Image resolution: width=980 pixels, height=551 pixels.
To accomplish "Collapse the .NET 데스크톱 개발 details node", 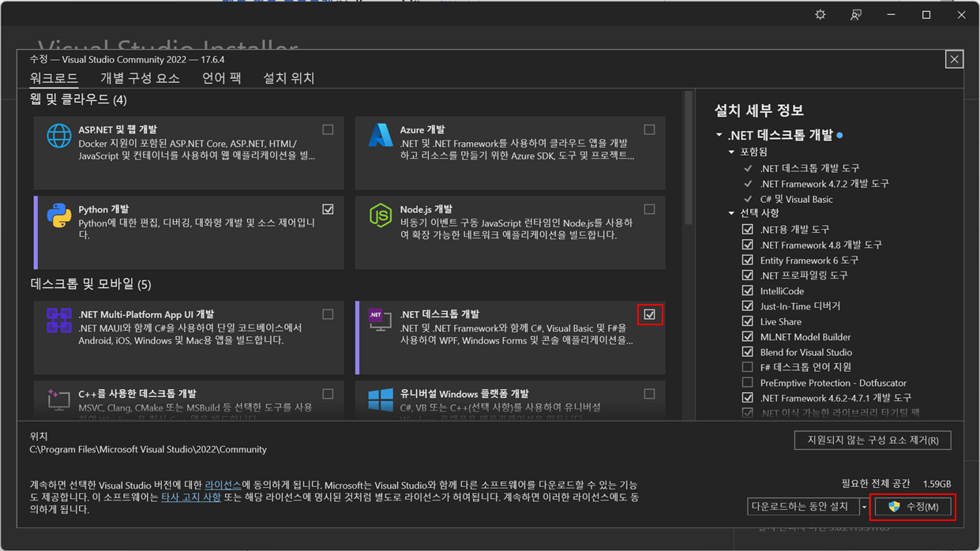I will [x=719, y=135].
